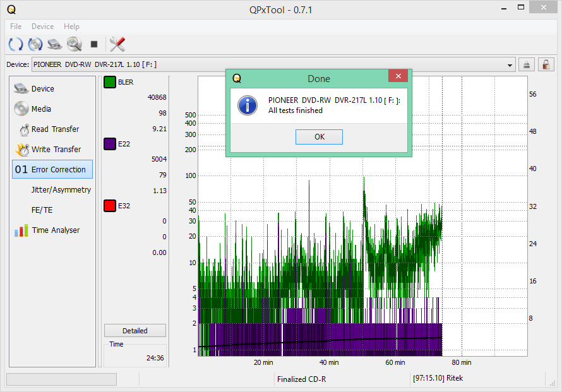The width and height of the screenshot is (562, 392).
Task: Open preferences via the wrench and screwdriver icon
Action: click(x=117, y=44)
